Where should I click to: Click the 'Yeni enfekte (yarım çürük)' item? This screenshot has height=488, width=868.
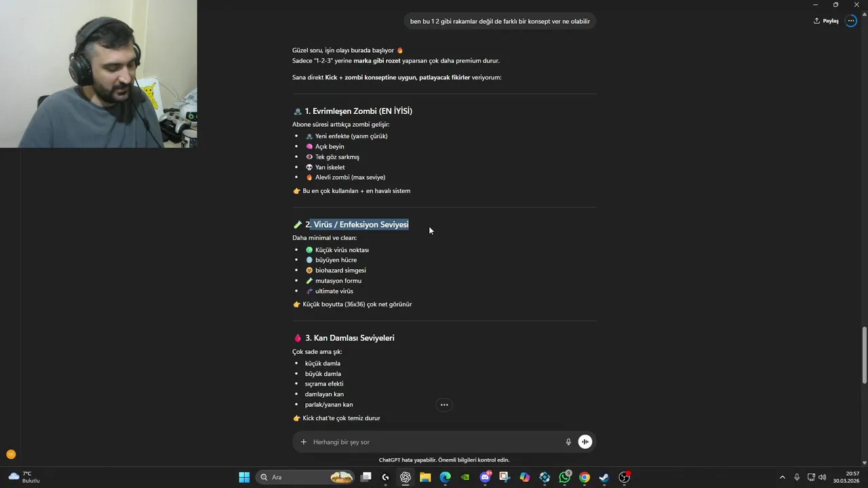point(351,136)
